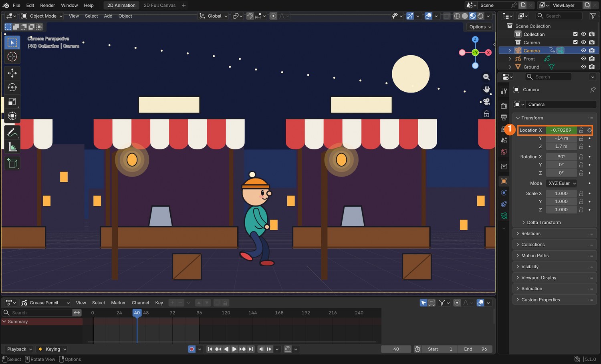This screenshot has height=364, width=601.
Task: Hide the Front object in viewport
Action: click(x=583, y=59)
